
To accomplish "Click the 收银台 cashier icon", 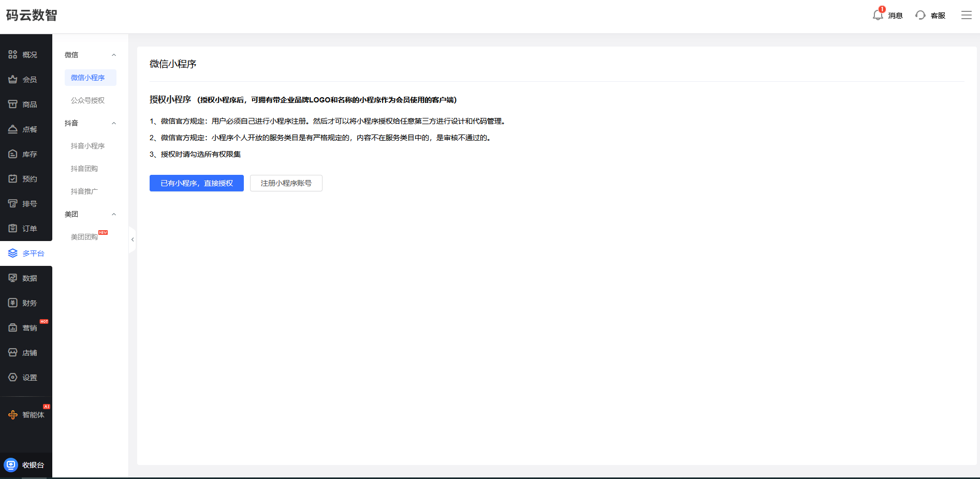I will 11,465.
